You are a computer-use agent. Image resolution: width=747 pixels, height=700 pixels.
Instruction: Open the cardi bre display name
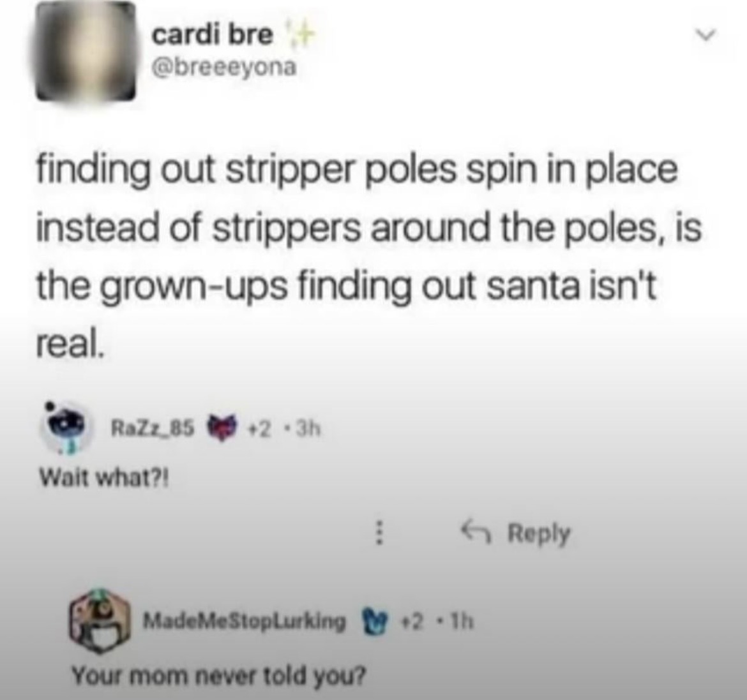[x=213, y=34]
